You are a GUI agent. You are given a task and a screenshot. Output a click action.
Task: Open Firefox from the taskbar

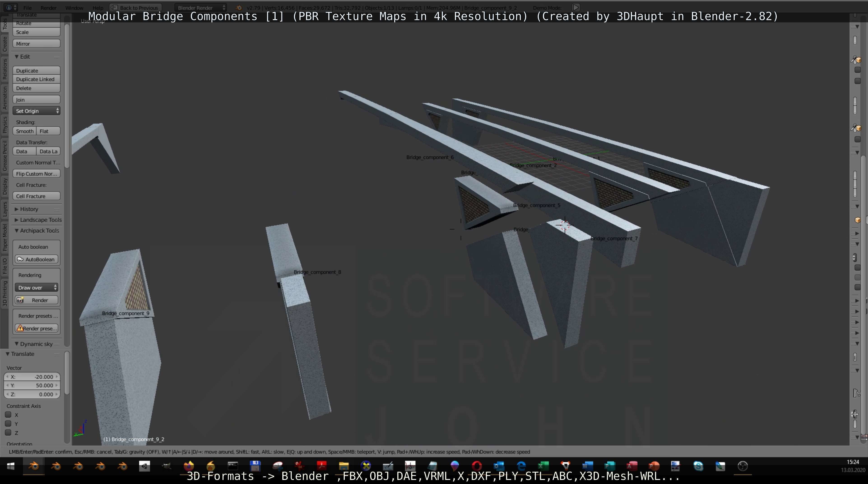tap(189, 466)
